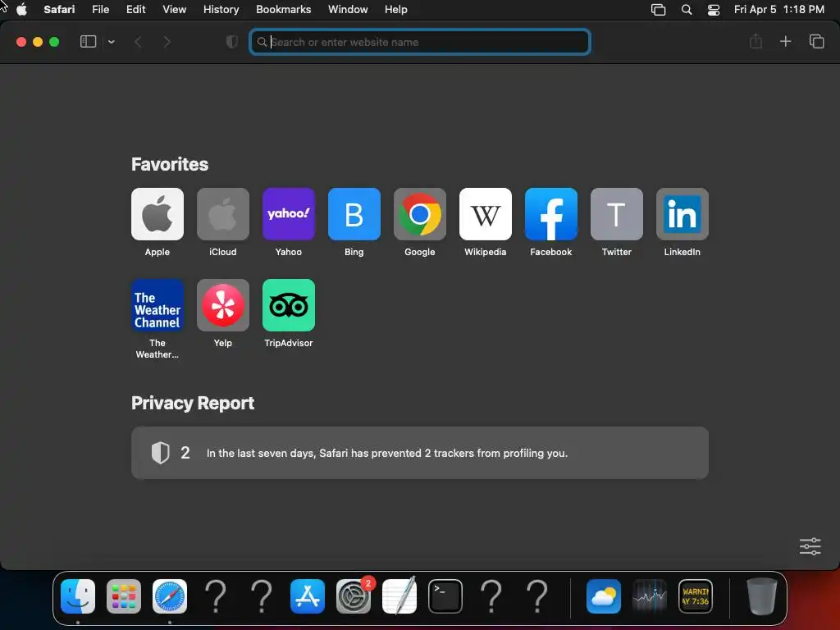The image size is (840, 630).
Task: Open the History menu
Action: [221, 10]
